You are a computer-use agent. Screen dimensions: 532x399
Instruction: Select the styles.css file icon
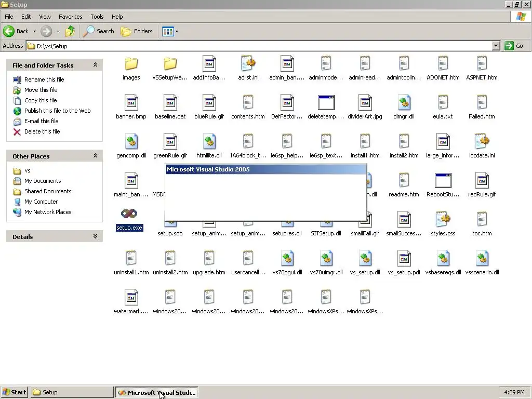[x=443, y=220]
